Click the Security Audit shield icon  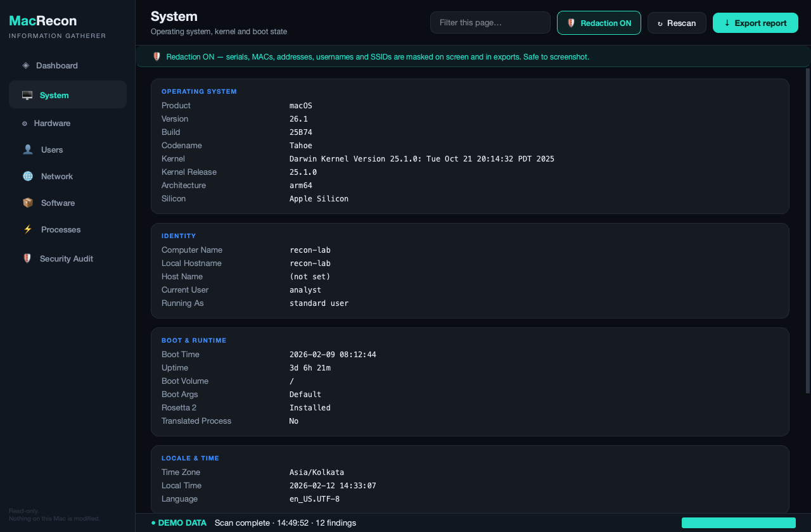(27, 258)
